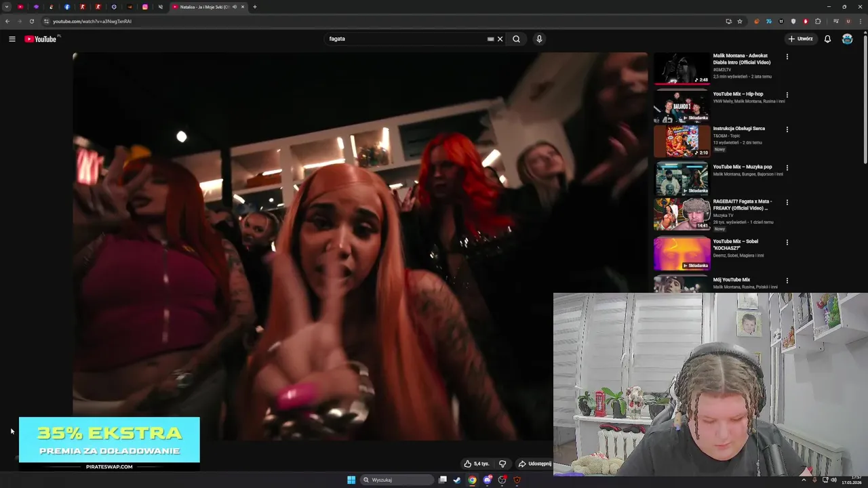868x488 pixels.
Task: Reload the current page
Action: 31,21
